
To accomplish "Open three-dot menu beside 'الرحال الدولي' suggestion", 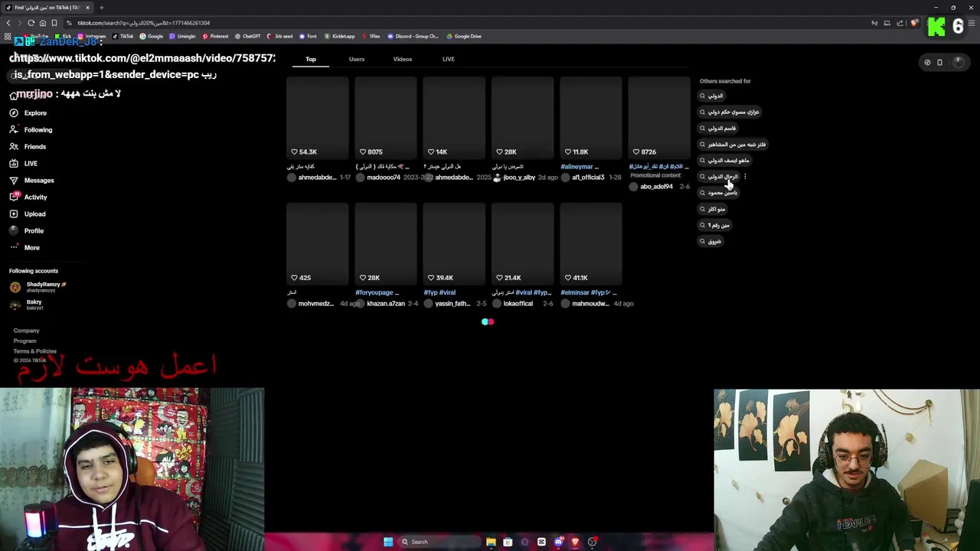I will coord(745,177).
